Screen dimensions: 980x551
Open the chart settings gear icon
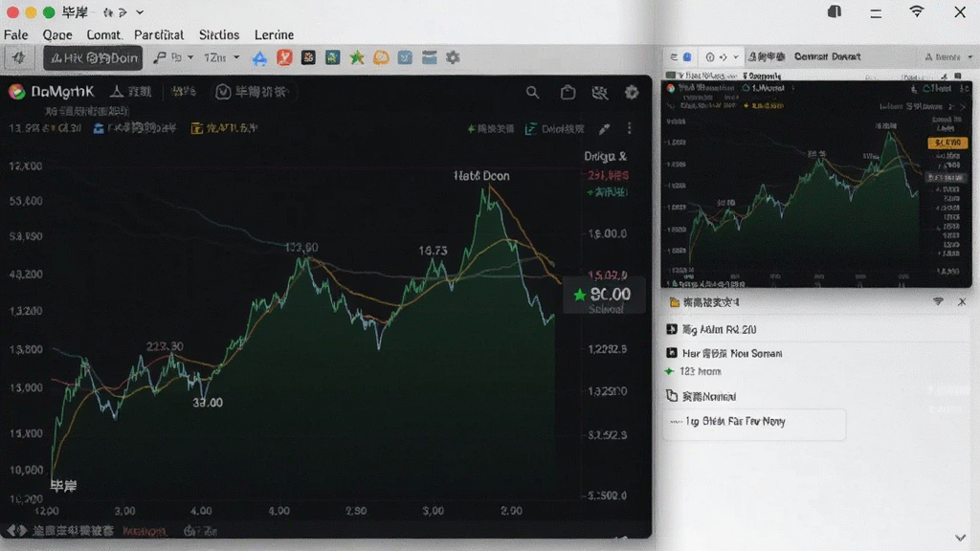point(632,93)
